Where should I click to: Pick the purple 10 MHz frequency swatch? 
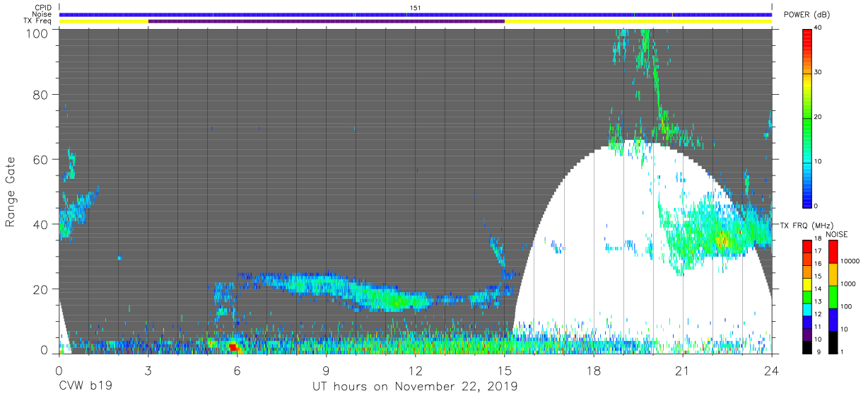click(x=807, y=333)
